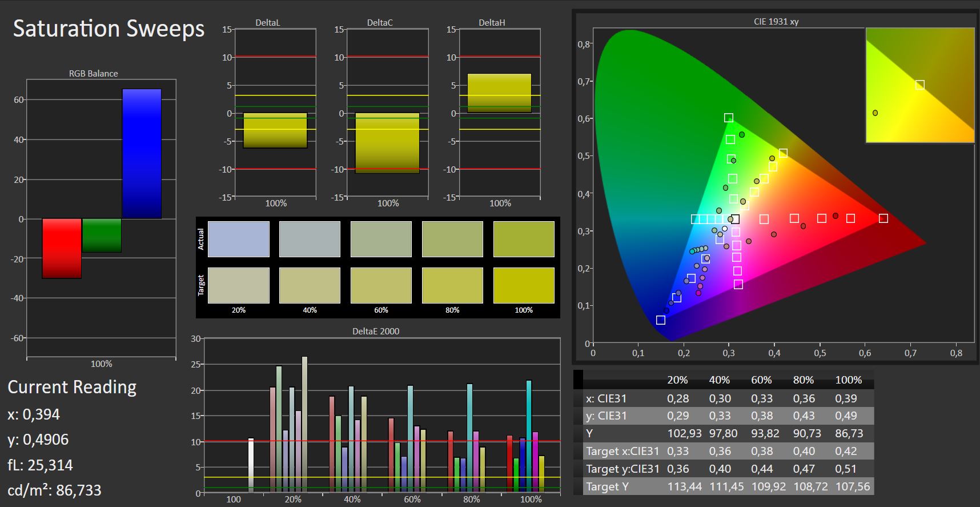Select the cd/m² current reading value

point(54,490)
